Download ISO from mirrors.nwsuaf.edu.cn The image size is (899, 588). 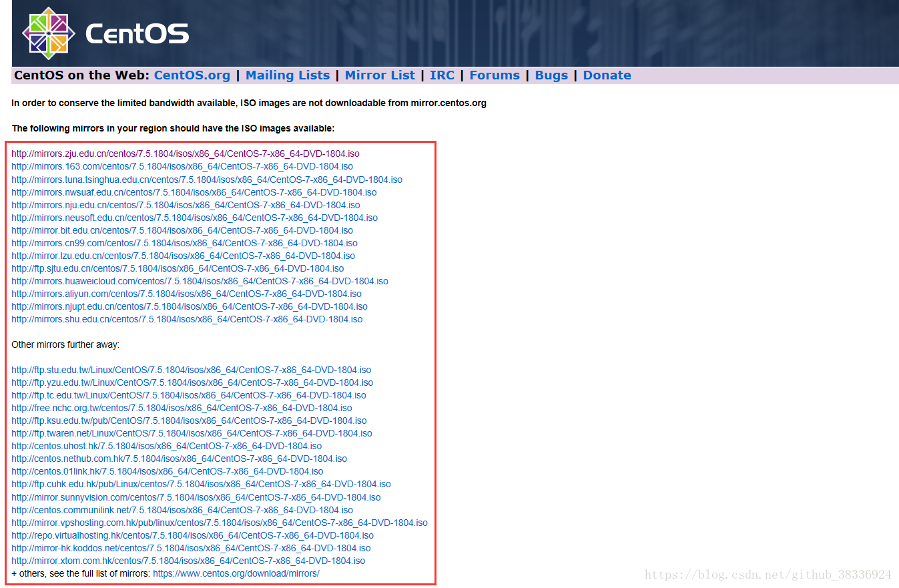tap(194, 192)
